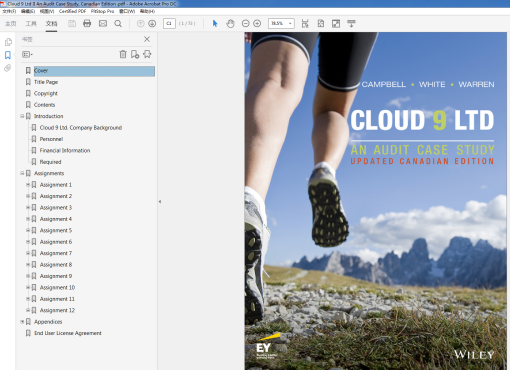510x370 pixels.
Task: Open bookmark options dropdown menu
Action: click(x=27, y=54)
